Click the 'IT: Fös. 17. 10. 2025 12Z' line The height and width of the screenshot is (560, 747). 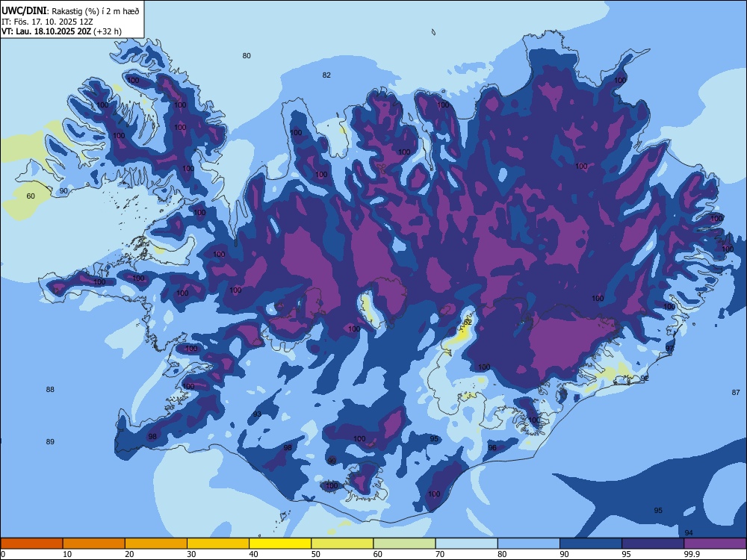47,22
